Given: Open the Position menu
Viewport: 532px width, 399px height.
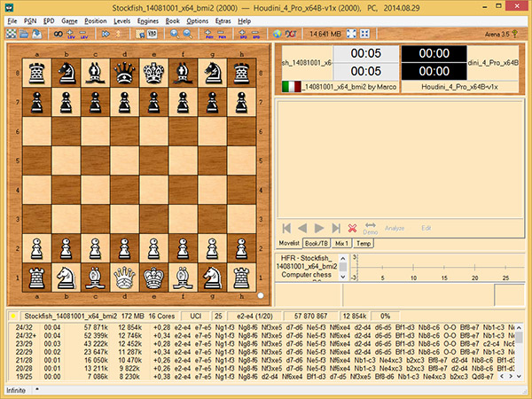Looking at the screenshot, I should tap(96, 21).
